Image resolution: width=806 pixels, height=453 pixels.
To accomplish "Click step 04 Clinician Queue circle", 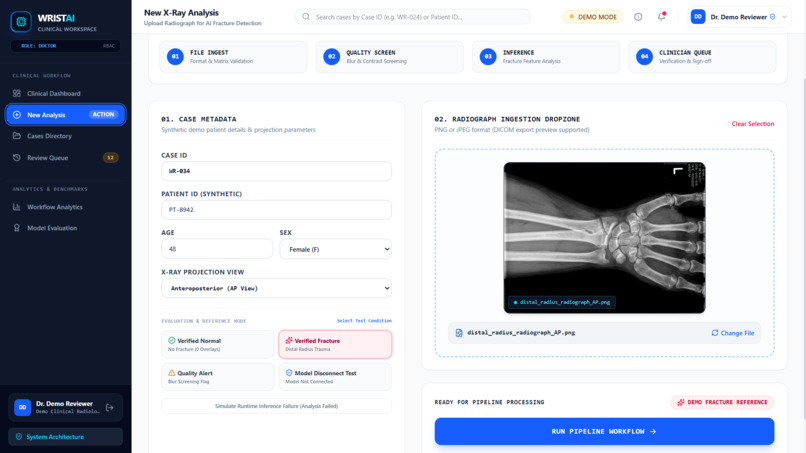I will click(645, 57).
